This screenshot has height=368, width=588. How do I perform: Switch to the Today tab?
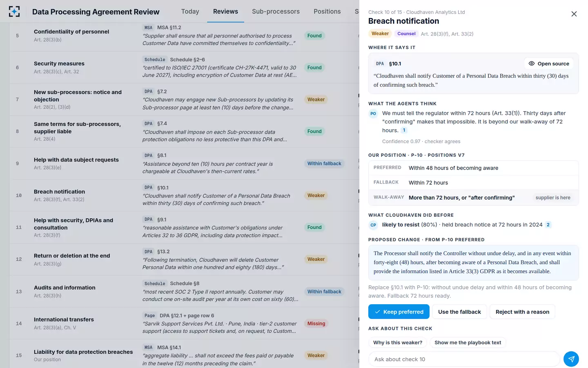[x=190, y=11]
